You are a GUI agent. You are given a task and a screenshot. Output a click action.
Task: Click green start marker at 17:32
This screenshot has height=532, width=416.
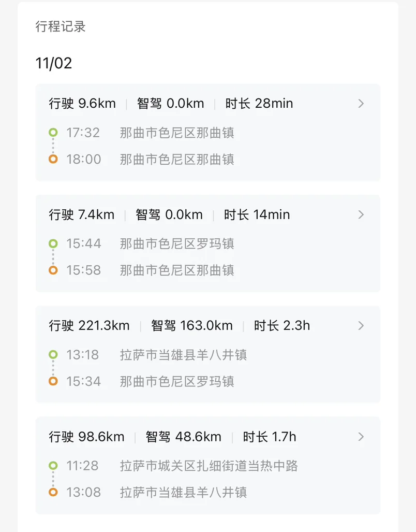click(53, 133)
